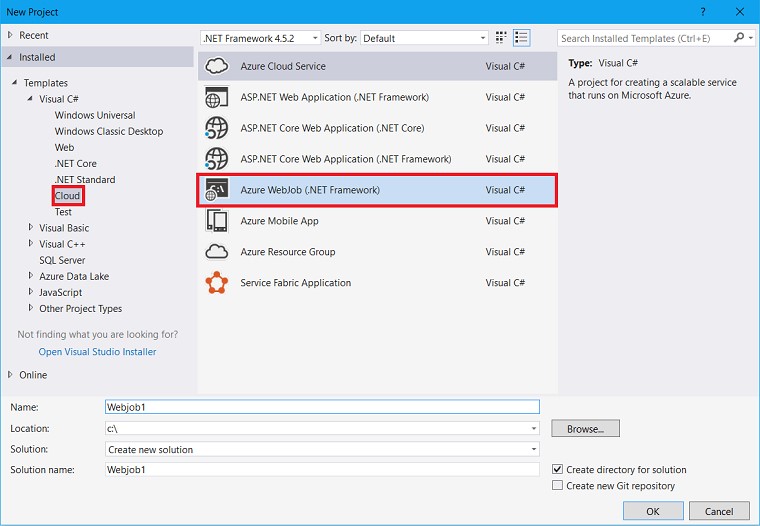The height and width of the screenshot is (526, 760).
Task: Click the ASP.NET Core Web Application (.NET Core) icon
Action: [216, 128]
